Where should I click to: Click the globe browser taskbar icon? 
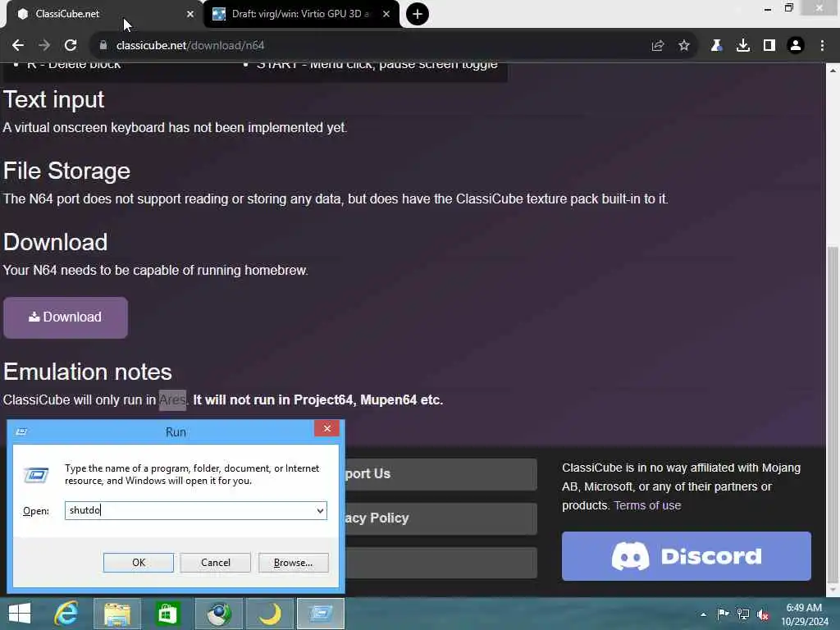(x=219, y=614)
